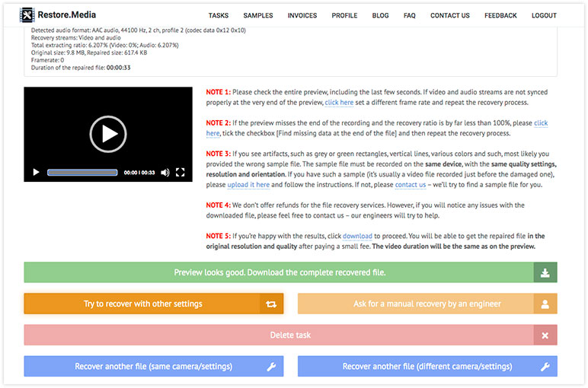Image resolution: width=588 pixels, height=388 pixels.
Task: Open the FEEDBACK page
Action: coord(500,15)
